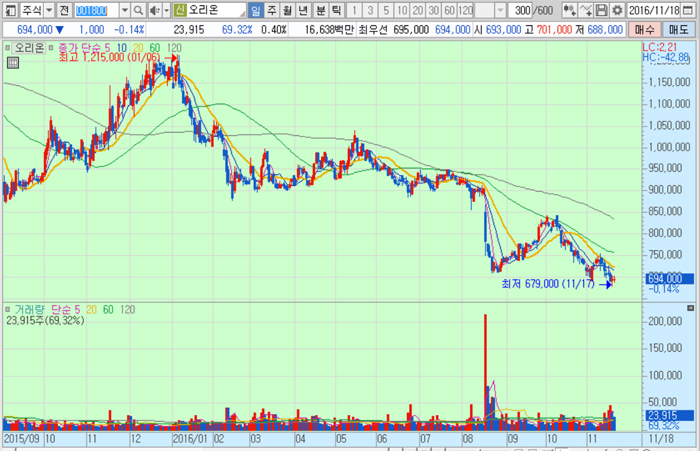Select the 틱 (tick) chart tab
Screen dimensions: 700x451
336,10
